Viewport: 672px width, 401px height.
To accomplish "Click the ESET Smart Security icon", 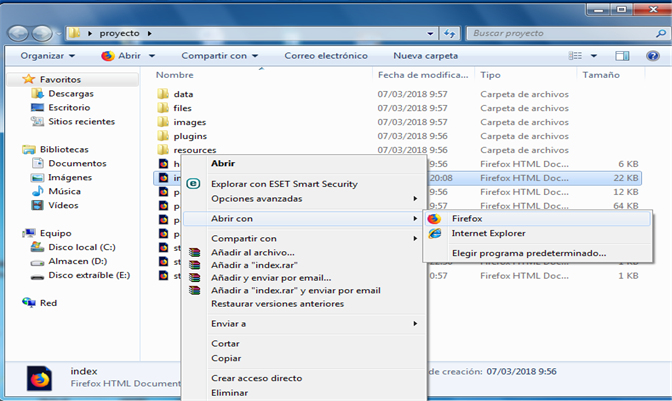I will point(194,184).
